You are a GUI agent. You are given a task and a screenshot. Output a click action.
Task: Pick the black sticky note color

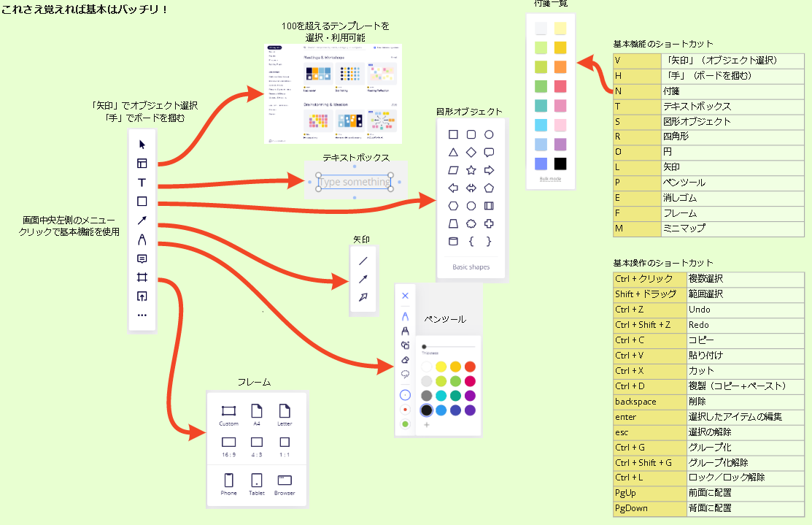(560, 164)
